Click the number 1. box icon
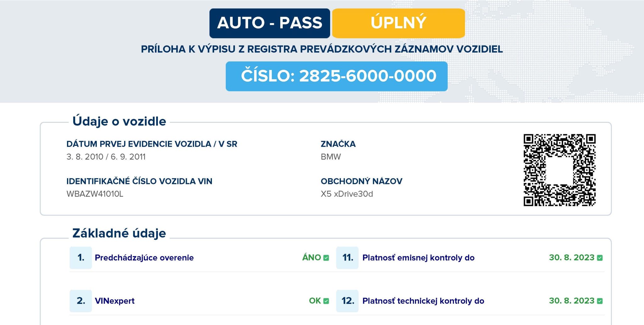The height and width of the screenshot is (325, 644). [81, 258]
